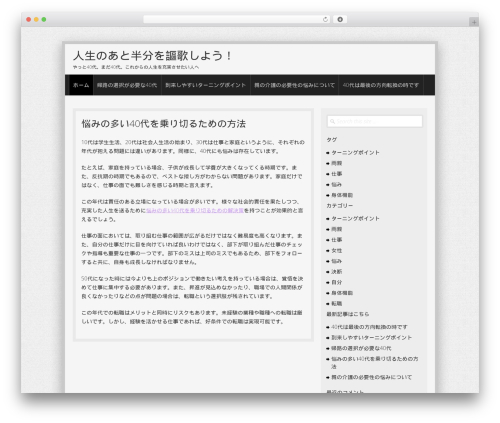Viewport: 500px width, 423px height.
Task: Select ターニングポイント under カテゴリー
Action: click(355, 219)
